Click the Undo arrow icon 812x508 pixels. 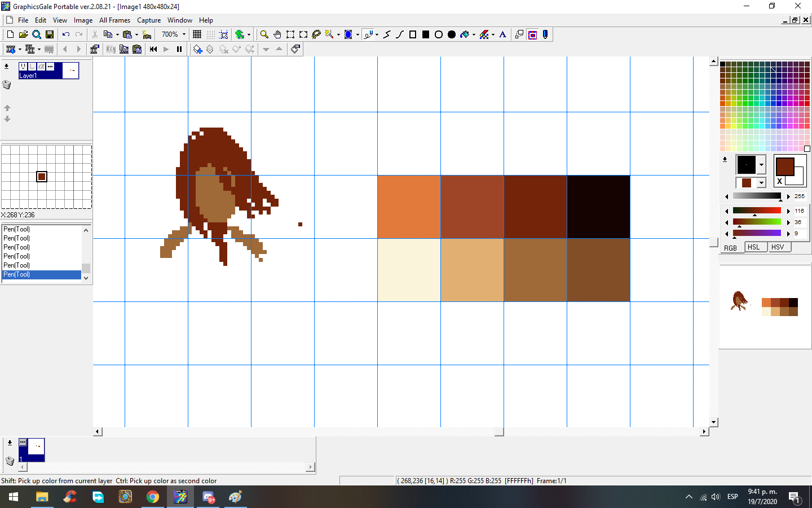[65, 34]
